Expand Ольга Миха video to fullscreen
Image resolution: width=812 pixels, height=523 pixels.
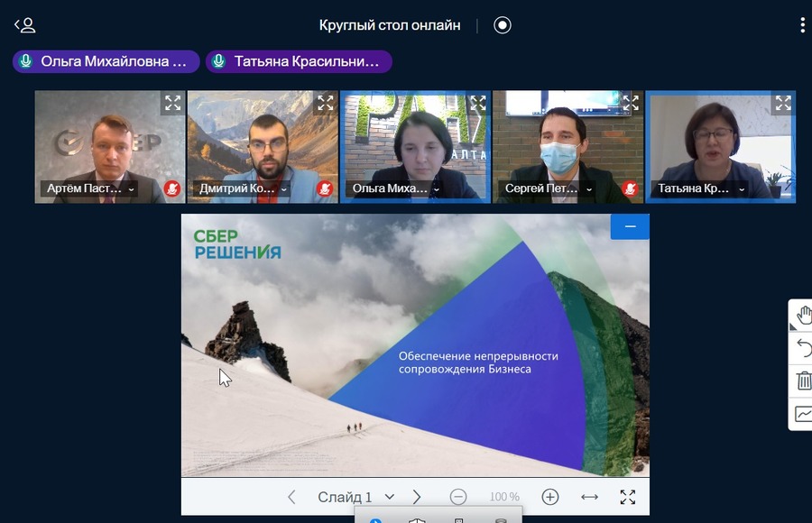[478, 103]
